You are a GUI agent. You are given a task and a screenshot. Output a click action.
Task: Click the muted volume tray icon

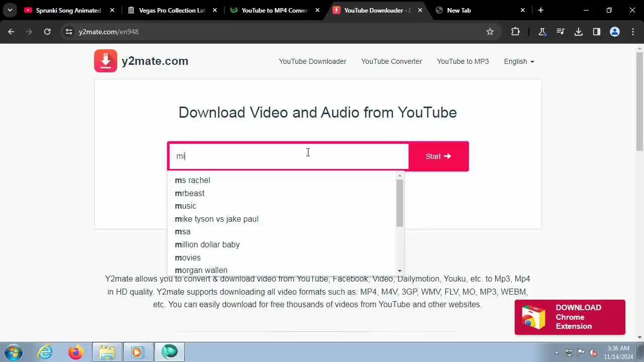[594, 352]
